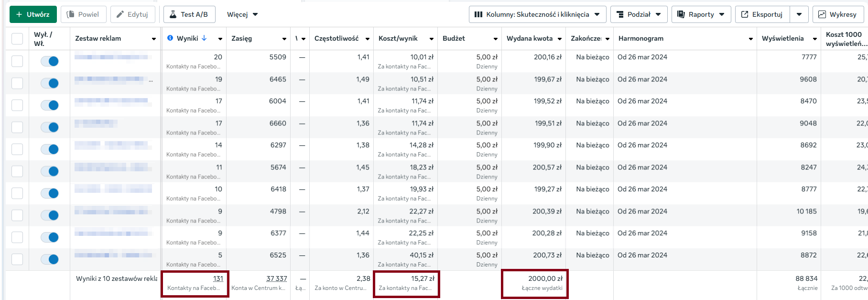Open the Więcej menu
This screenshot has width=868, height=300.
pos(242,14)
